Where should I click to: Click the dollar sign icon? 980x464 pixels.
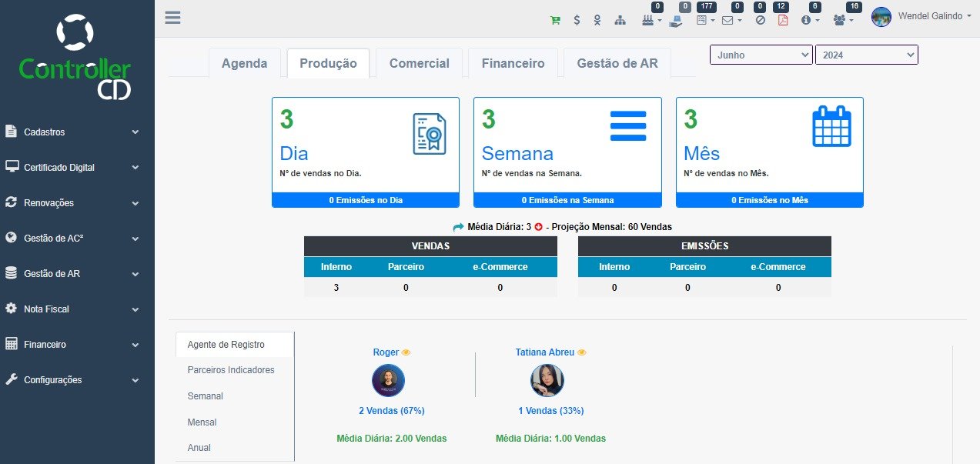click(x=577, y=20)
